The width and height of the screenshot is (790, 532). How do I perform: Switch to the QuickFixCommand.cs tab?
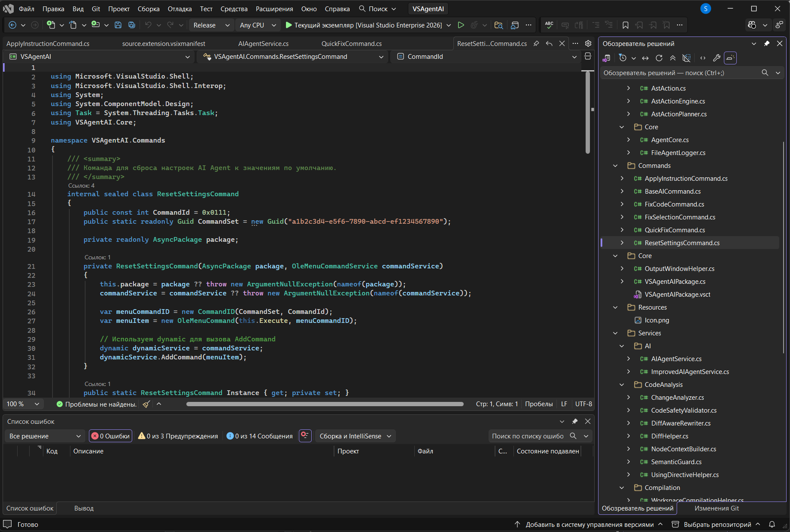[351, 43]
